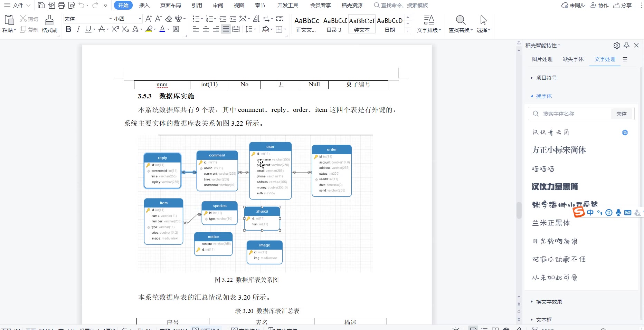The width and height of the screenshot is (644, 330).
Task: Toggle Subscript formatting
Action: [125, 29]
